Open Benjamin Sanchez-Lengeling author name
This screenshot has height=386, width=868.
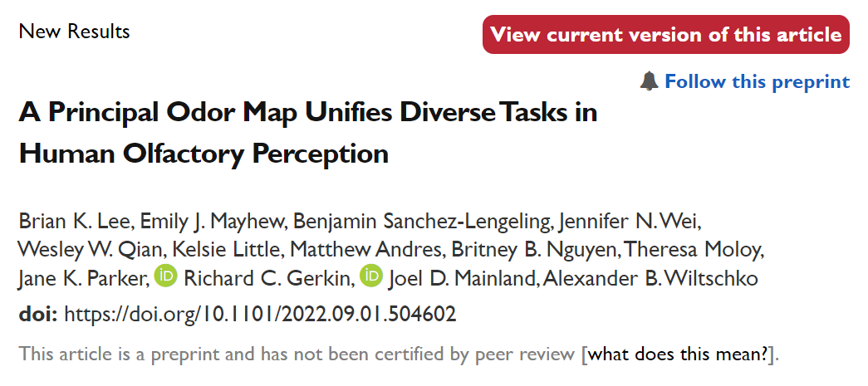[421, 221]
